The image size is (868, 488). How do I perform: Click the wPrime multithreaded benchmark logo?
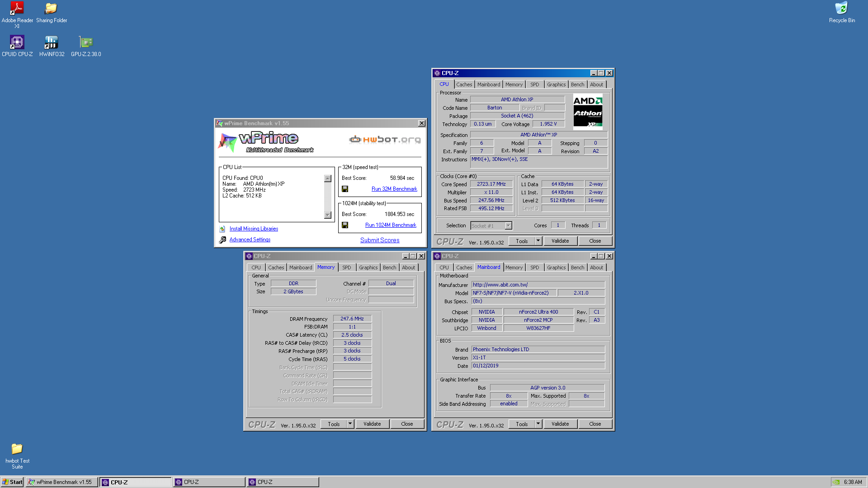(266, 142)
